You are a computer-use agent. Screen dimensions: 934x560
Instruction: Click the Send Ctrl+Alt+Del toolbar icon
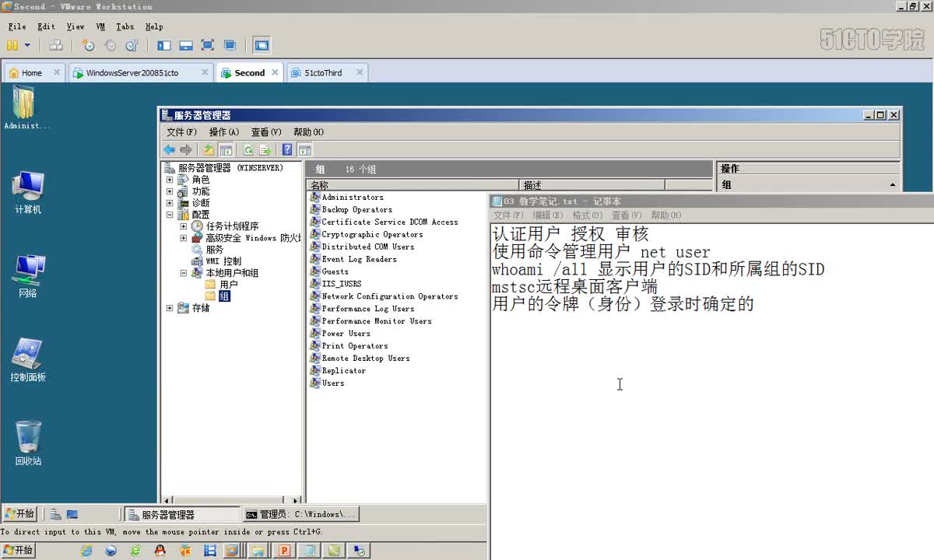(x=55, y=46)
